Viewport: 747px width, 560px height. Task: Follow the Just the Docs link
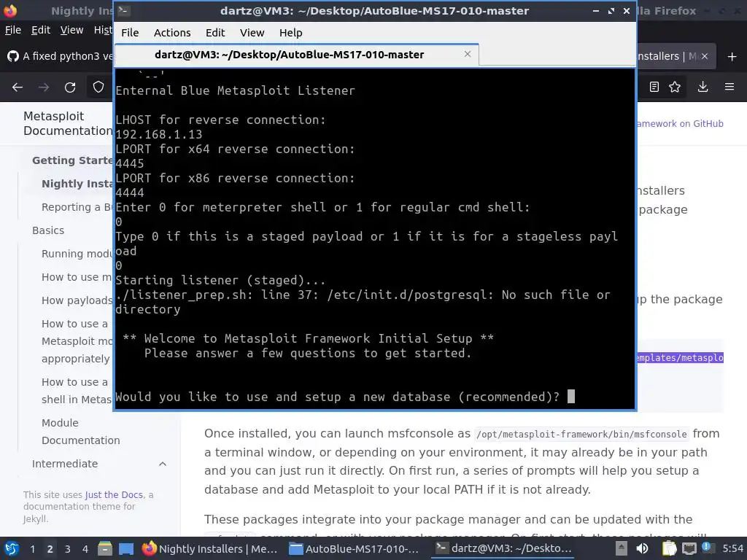pyautogui.click(x=114, y=495)
